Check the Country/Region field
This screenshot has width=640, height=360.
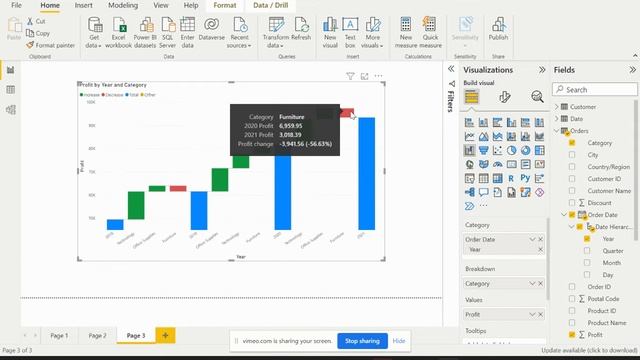[x=572, y=167]
